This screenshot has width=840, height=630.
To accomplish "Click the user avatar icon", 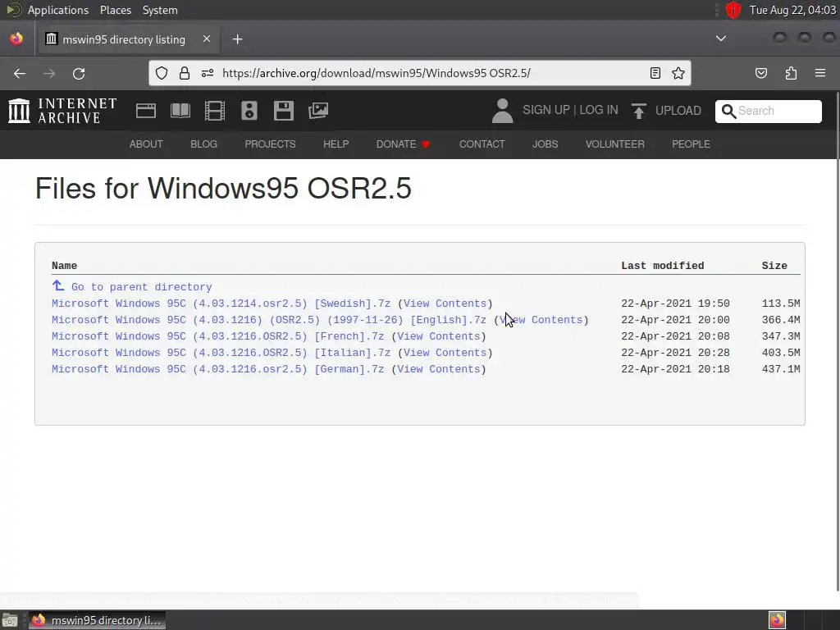I will (x=503, y=111).
